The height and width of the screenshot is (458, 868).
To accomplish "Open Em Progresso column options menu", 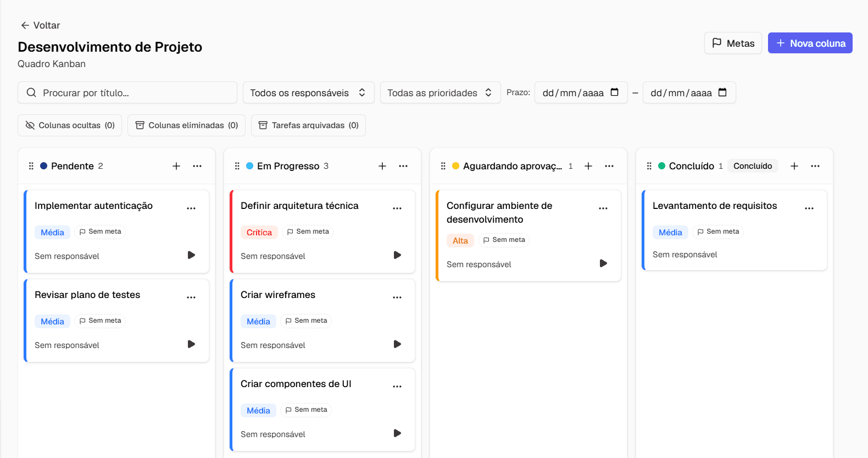I will pos(403,166).
